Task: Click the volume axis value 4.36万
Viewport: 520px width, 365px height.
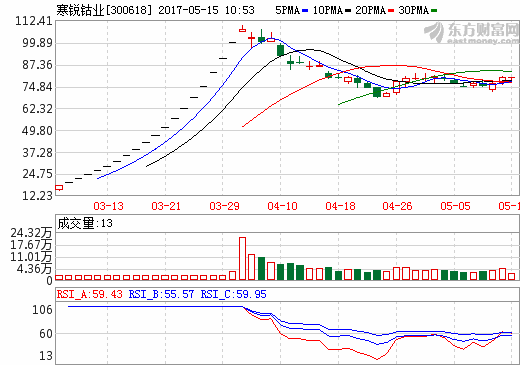Action: 35,269
